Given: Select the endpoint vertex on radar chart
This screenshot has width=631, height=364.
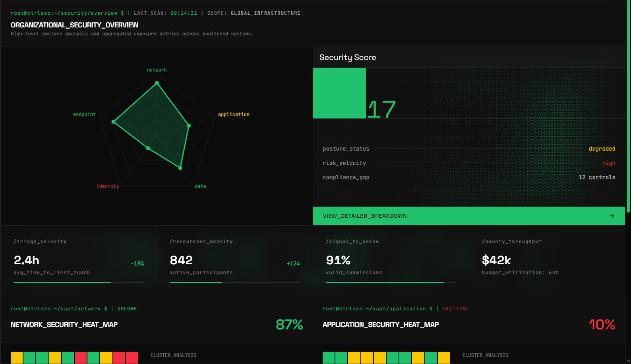Looking at the screenshot, I should (x=114, y=122).
